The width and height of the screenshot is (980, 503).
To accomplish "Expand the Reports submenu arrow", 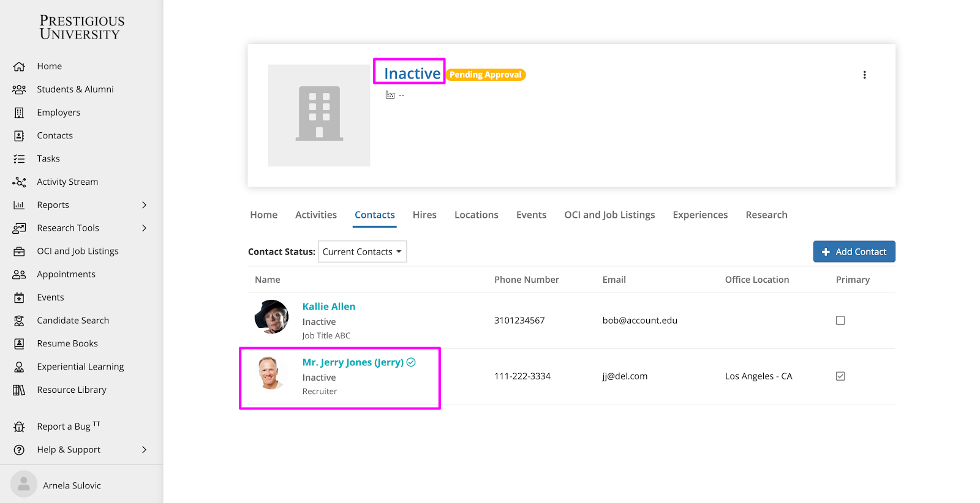I will (x=144, y=205).
